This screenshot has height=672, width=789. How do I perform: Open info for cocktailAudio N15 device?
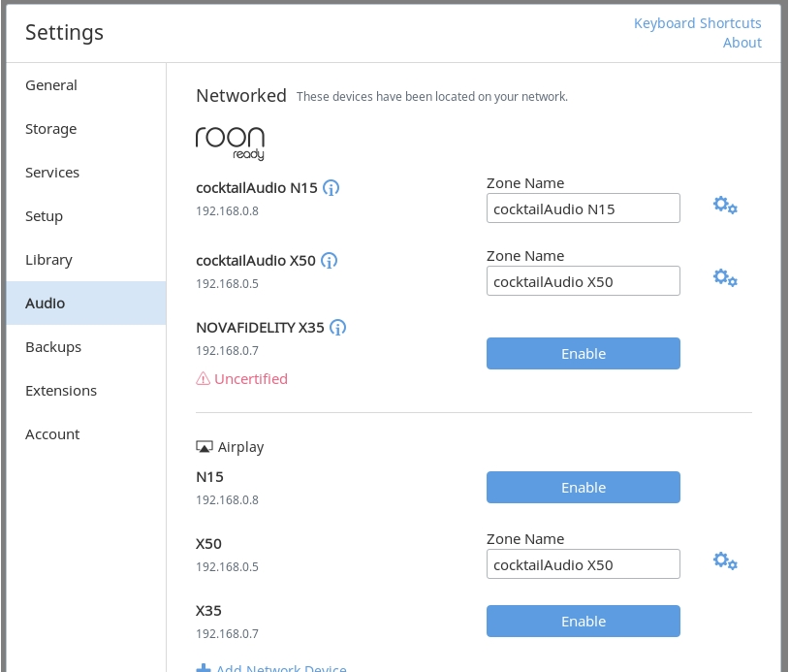331,188
